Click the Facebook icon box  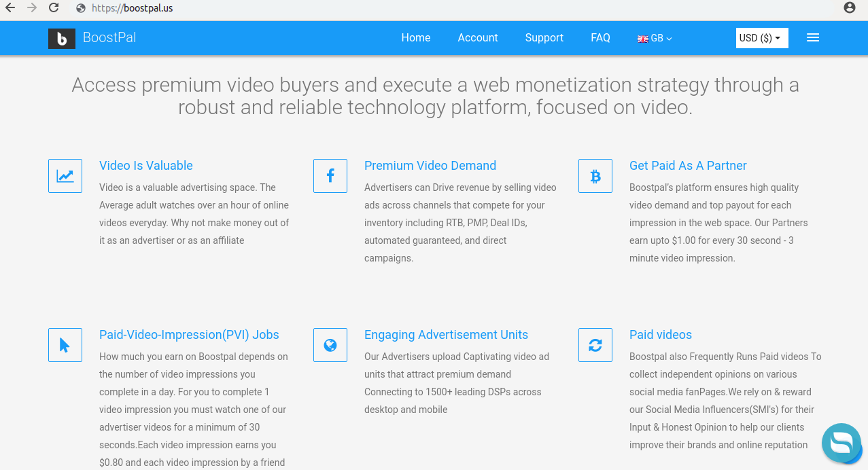tap(330, 176)
